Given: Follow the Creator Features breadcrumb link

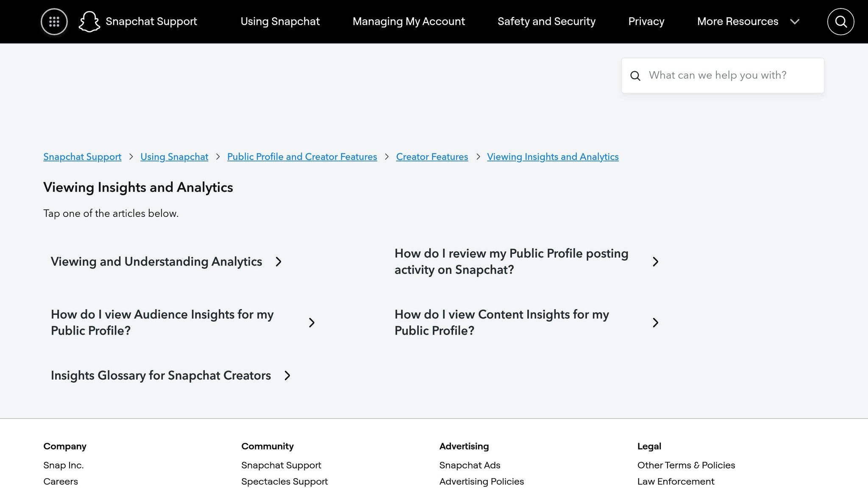Looking at the screenshot, I should pos(432,157).
